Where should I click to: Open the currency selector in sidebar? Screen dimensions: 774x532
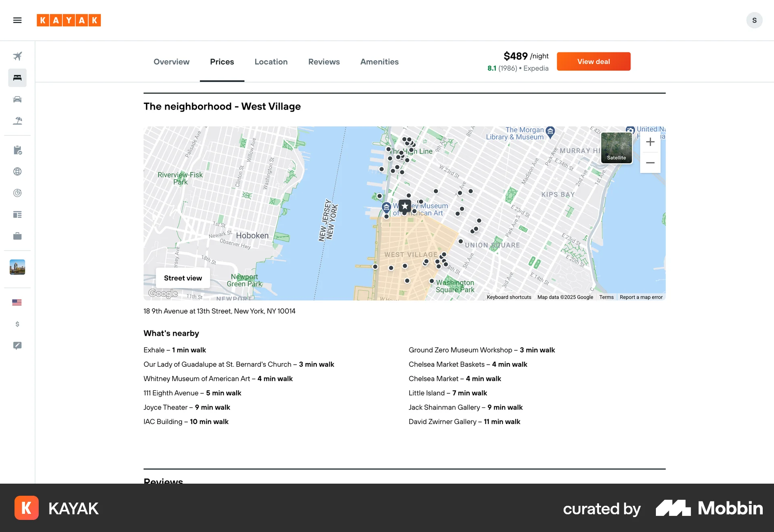click(17, 324)
